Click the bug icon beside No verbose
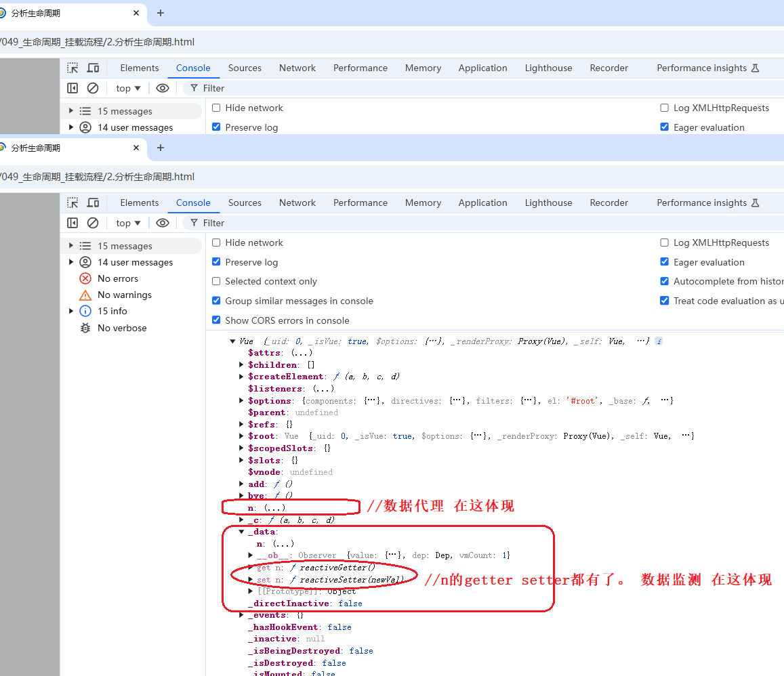 click(85, 328)
